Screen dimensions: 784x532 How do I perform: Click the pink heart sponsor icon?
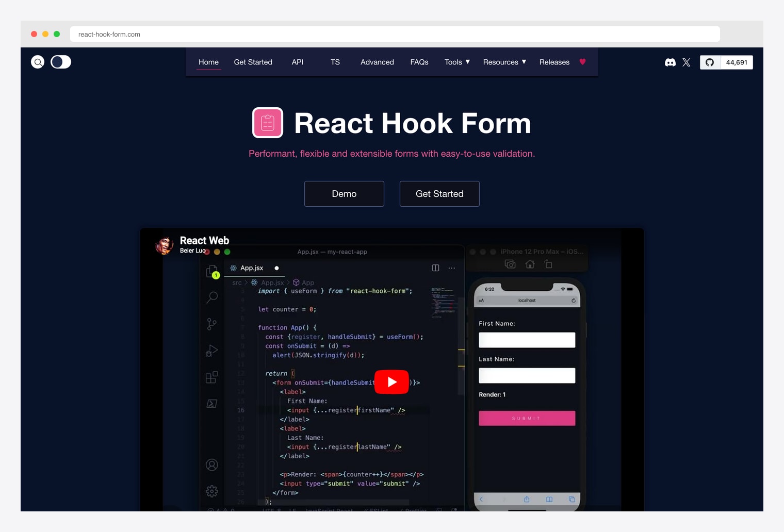click(583, 62)
